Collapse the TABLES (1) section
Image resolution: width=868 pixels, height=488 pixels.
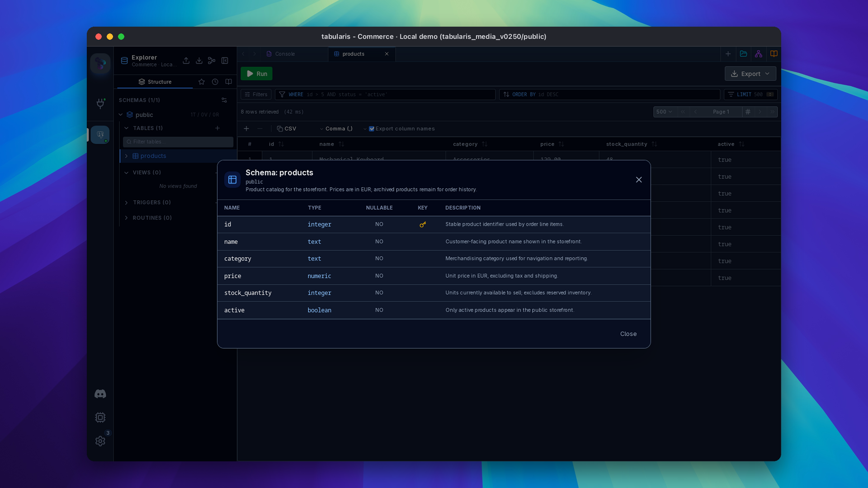pyautogui.click(x=127, y=128)
